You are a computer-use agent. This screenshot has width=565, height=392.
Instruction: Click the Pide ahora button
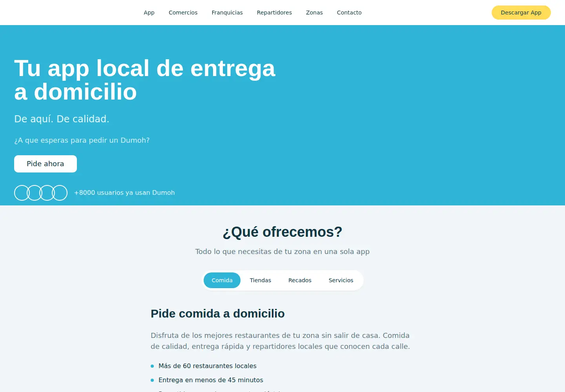[46, 164]
